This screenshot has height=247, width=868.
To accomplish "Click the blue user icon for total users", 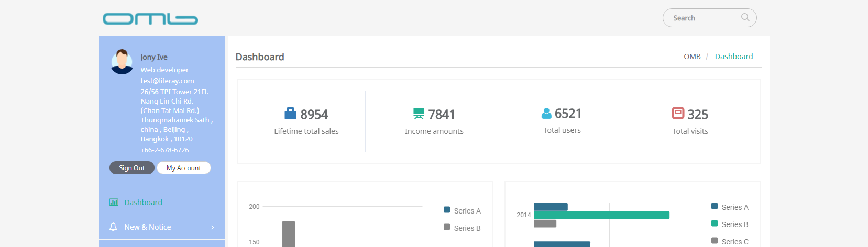I will 546,113.
